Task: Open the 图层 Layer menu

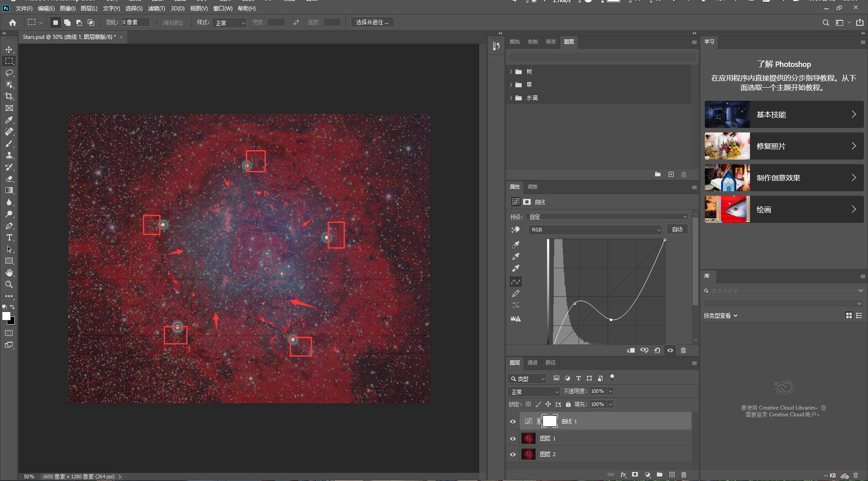Action: (89, 9)
